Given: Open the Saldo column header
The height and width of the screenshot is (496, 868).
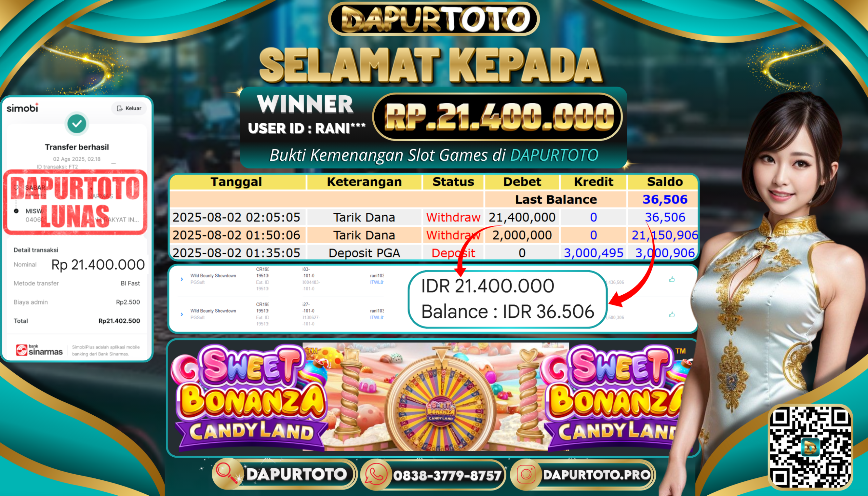Looking at the screenshot, I should (665, 182).
